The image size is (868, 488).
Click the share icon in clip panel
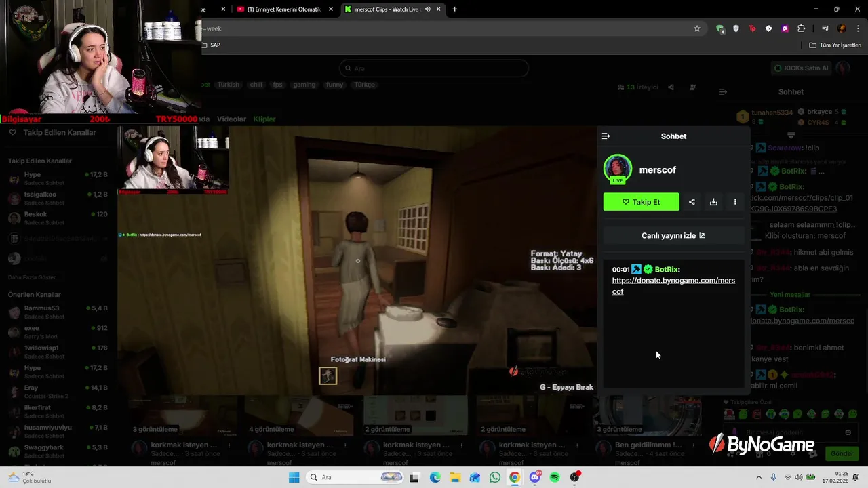pyautogui.click(x=692, y=202)
